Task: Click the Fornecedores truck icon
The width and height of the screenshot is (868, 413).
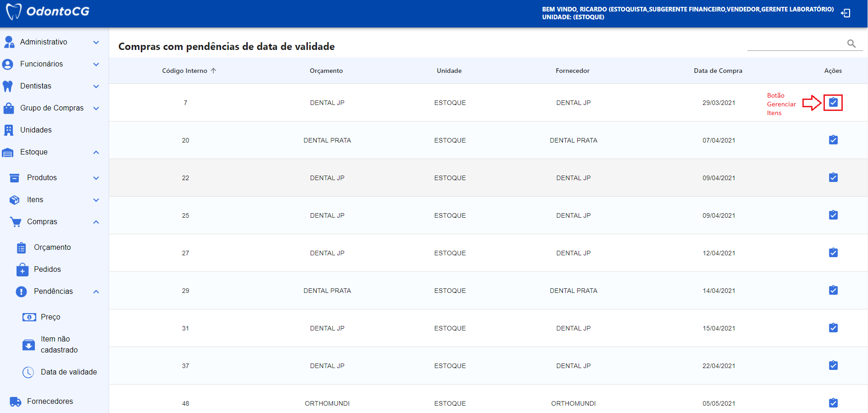Action: point(15,402)
